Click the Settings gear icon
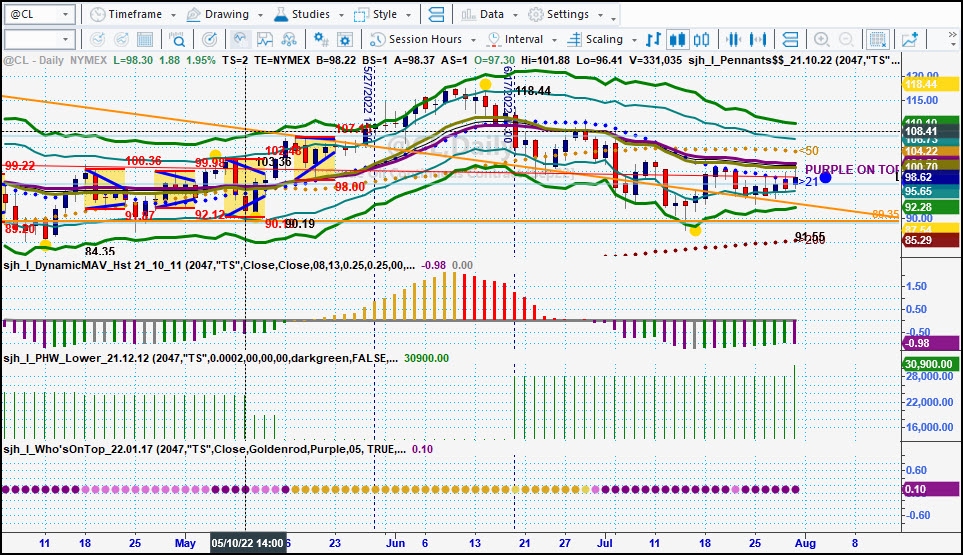The width and height of the screenshot is (963, 555). tap(536, 14)
